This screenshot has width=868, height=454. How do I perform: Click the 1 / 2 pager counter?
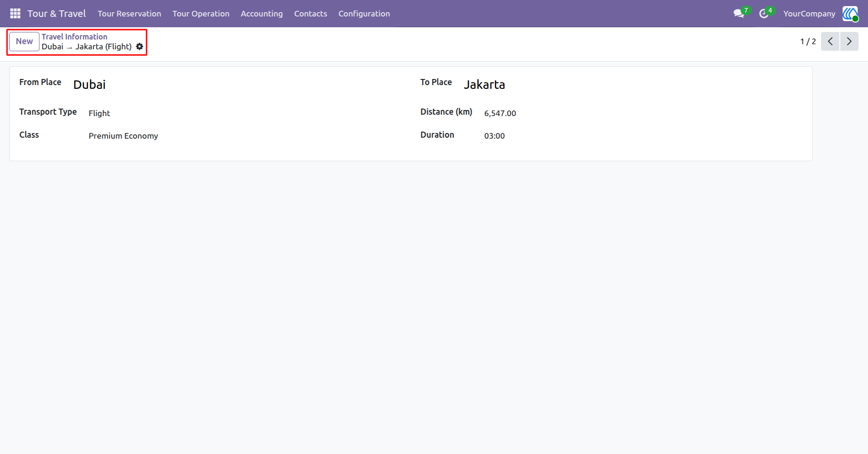(808, 41)
